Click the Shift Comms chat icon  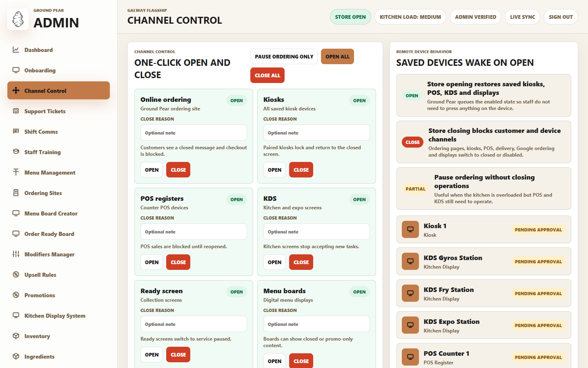(x=16, y=132)
